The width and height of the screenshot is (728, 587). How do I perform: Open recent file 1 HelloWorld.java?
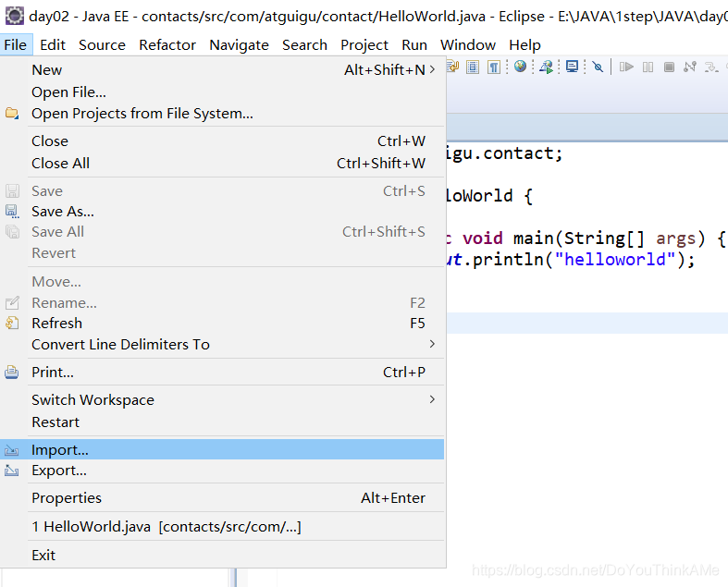tap(222, 527)
